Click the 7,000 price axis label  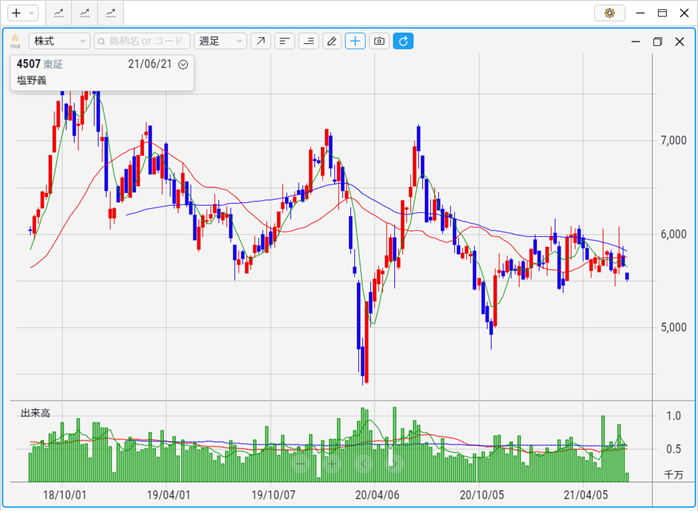click(x=674, y=141)
